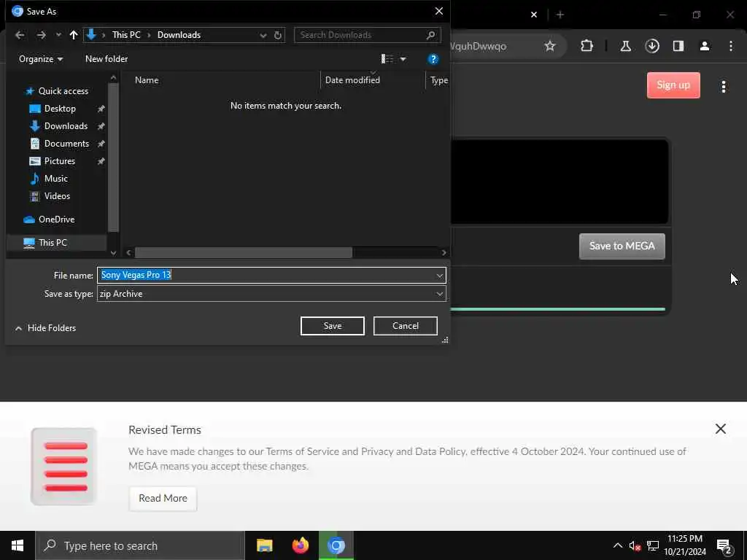
Task: Go back with the dialog's back arrow
Action: (x=20, y=35)
